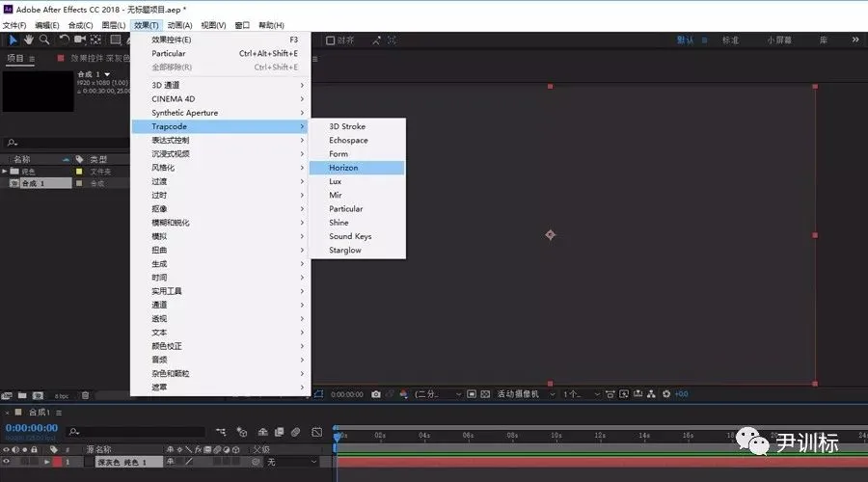Open the 活动摄像机 camera view dropdown
Image resolution: width=868 pixels, height=482 pixels.
coord(526,394)
